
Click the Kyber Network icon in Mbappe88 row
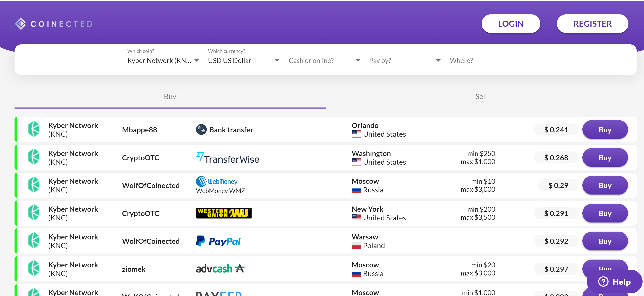34,129
